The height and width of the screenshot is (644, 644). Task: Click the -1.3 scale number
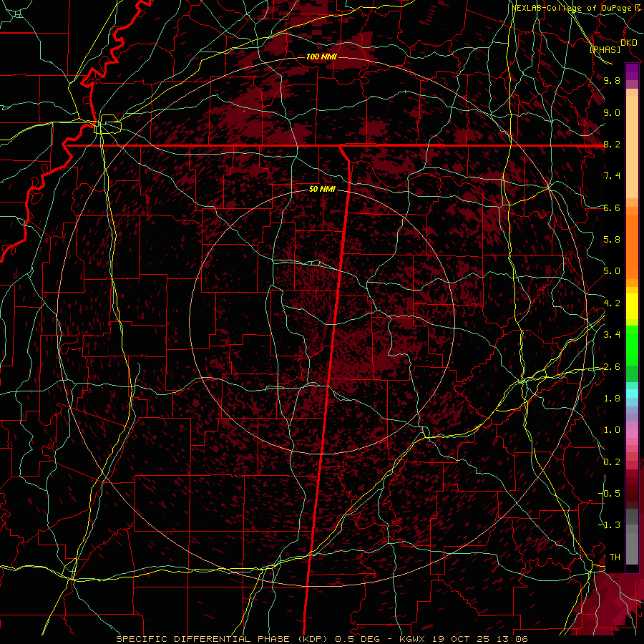point(609,525)
